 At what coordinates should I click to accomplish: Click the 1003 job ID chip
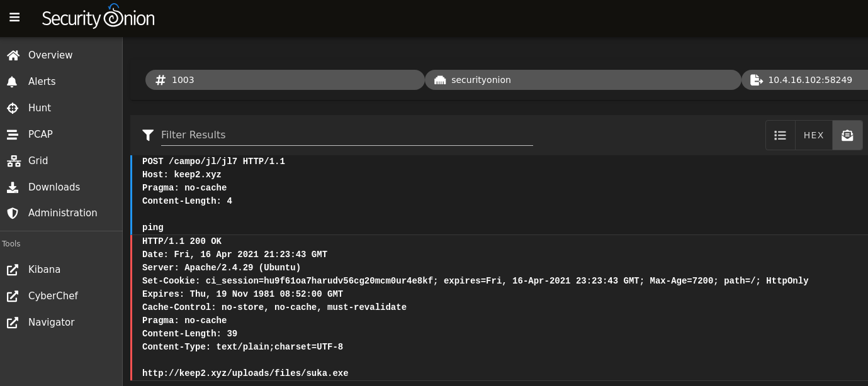285,80
